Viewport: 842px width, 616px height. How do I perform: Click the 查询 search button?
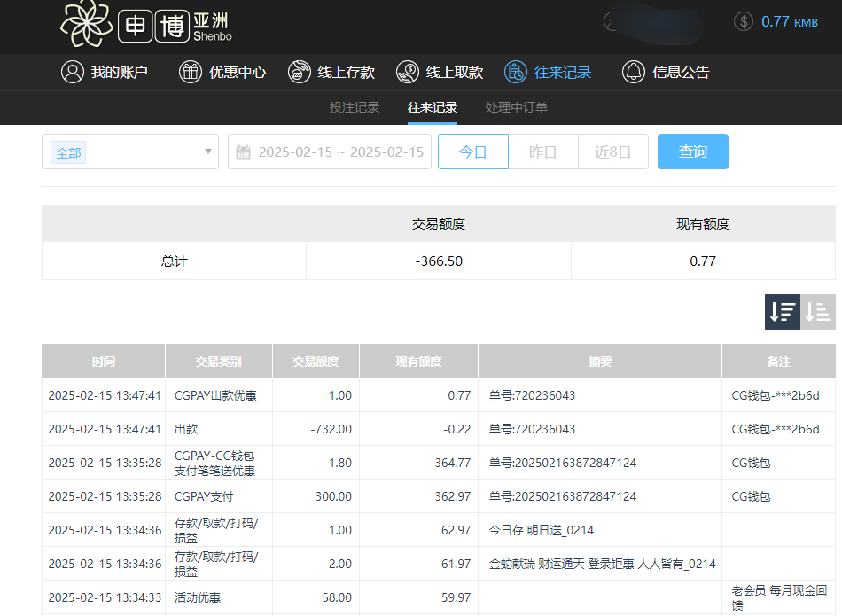point(692,152)
